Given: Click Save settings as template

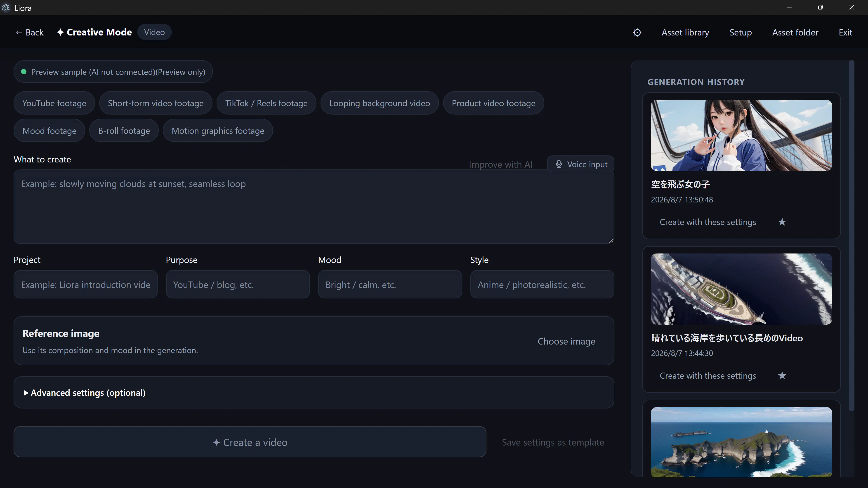Looking at the screenshot, I should [x=553, y=442].
